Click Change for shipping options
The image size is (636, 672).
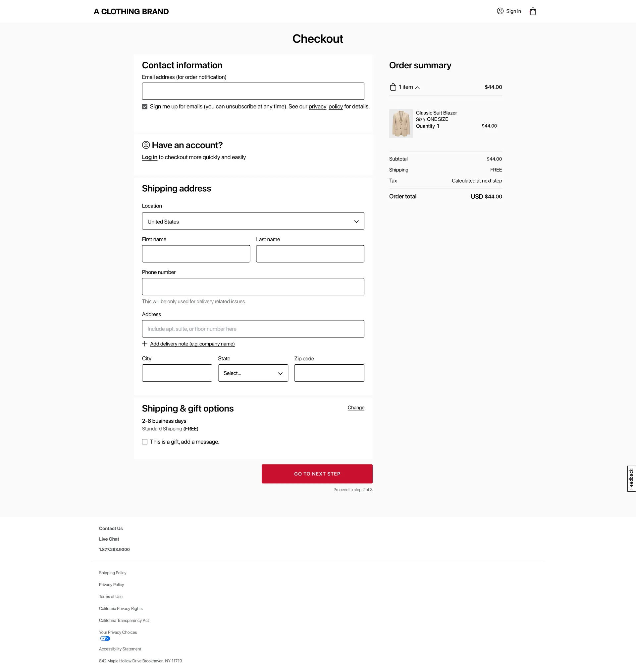coord(356,408)
